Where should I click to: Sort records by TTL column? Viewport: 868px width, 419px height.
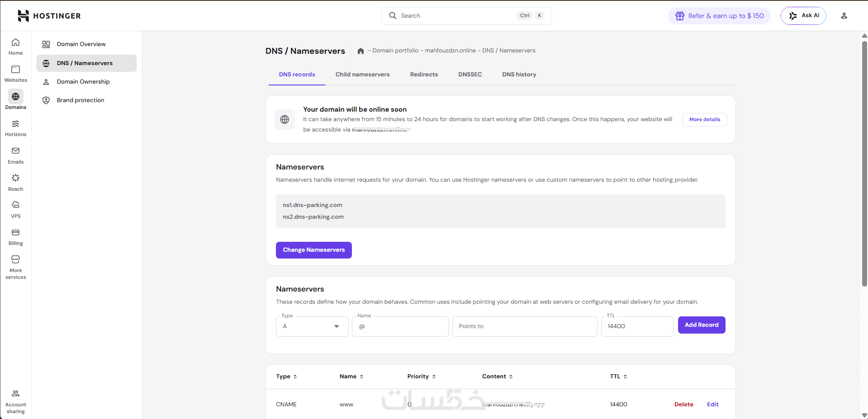tap(618, 377)
